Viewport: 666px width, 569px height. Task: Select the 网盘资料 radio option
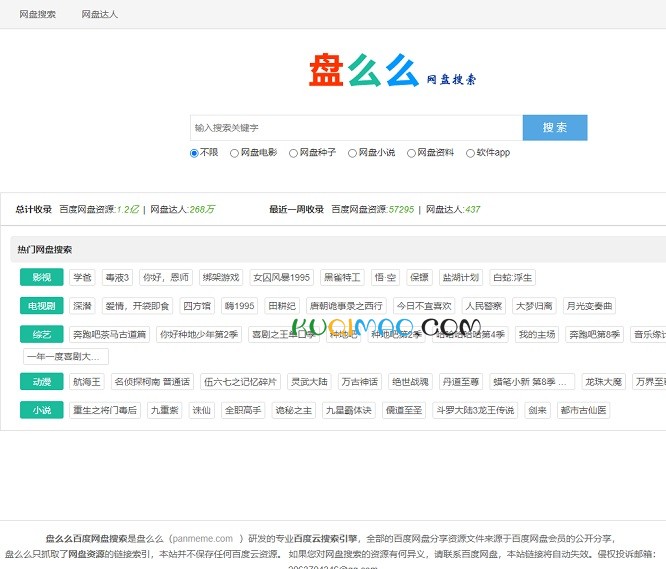pyautogui.click(x=411, y=153)
